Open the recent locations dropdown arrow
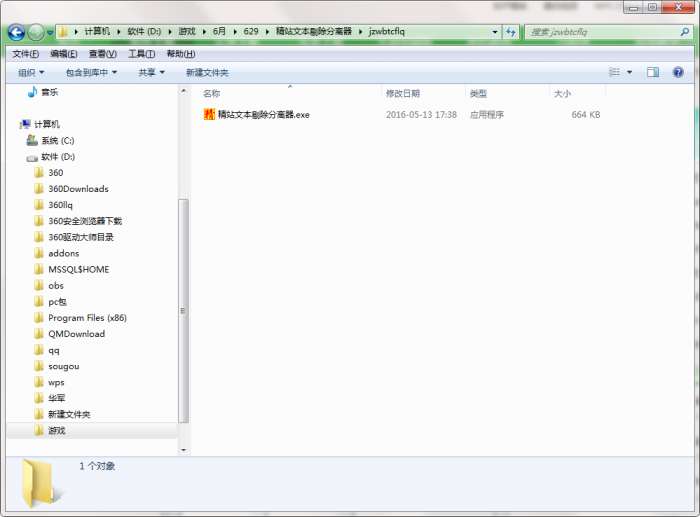 pyautogui.click(x=49, y=32)
